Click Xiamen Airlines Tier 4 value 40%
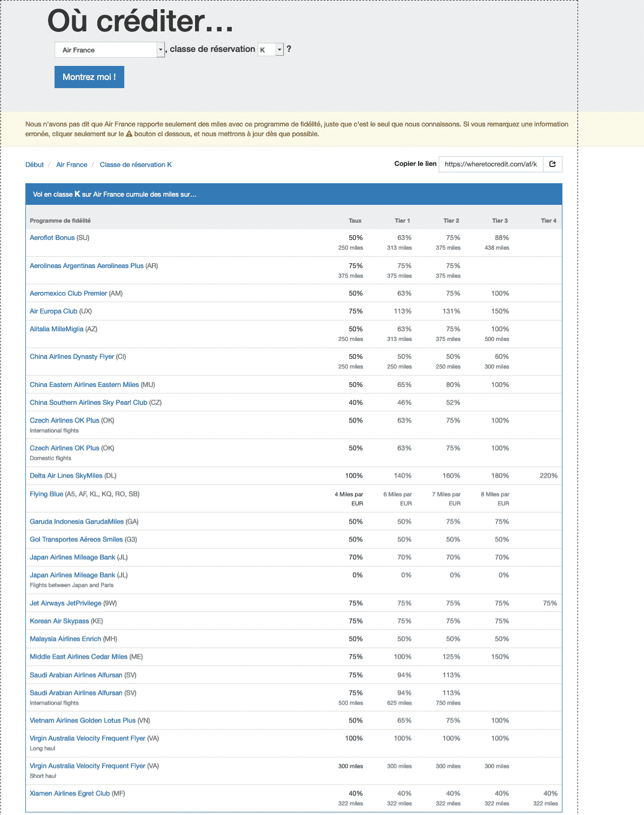This screenshot has width=644, height=815. [551, 793]
